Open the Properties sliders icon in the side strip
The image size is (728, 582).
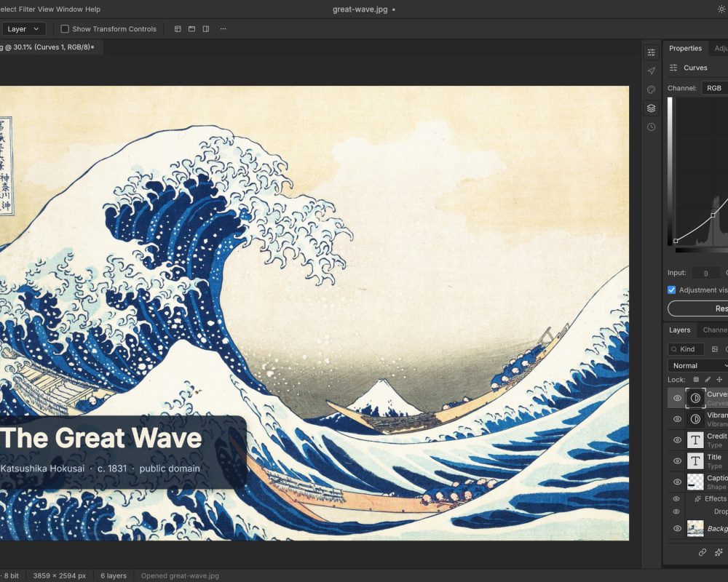(652, 52)
